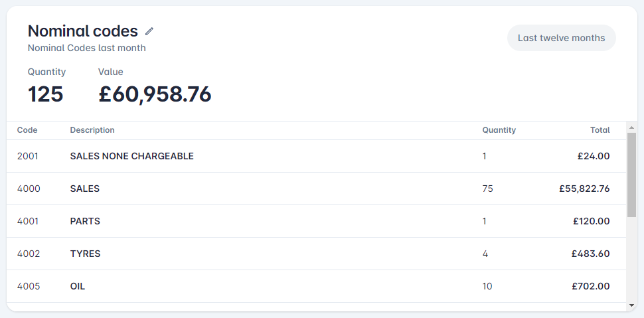Click the scrollbar down arrow
Viewport: 644px width, 318px height.
(x=631, y=305)
